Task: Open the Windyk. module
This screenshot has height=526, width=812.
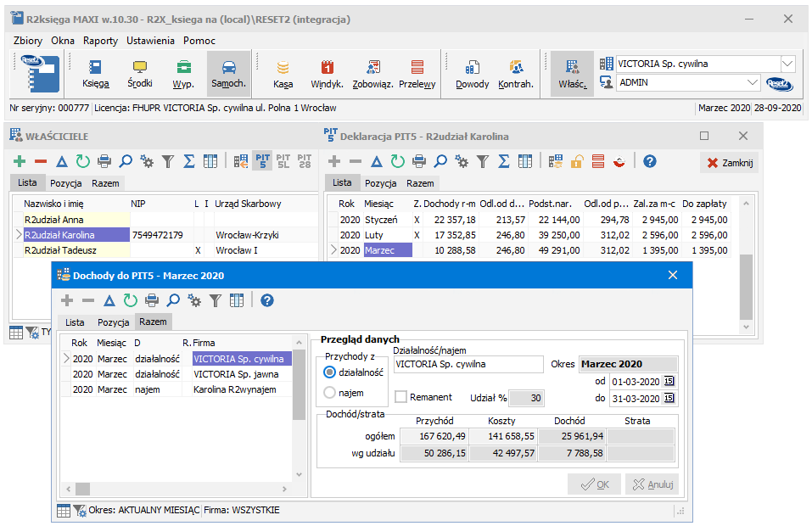Action: point(327,74)
